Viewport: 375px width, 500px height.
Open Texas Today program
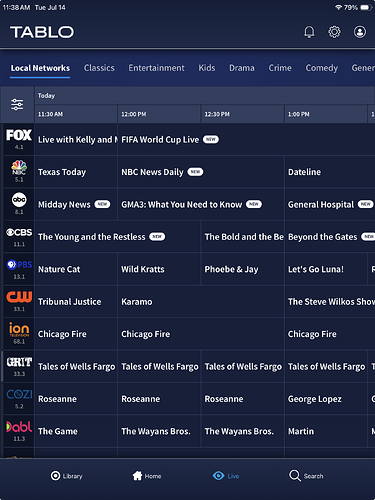click(76, 172)
